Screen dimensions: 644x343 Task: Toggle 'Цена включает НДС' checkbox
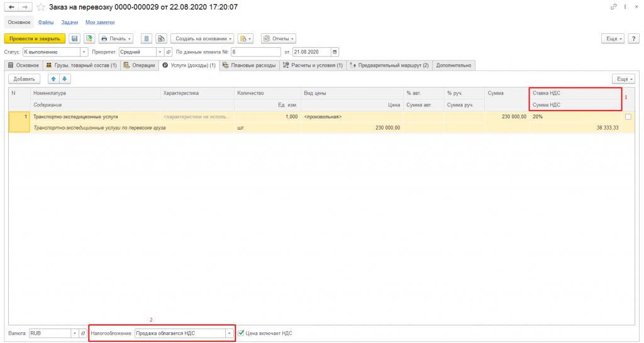[241, 333]
